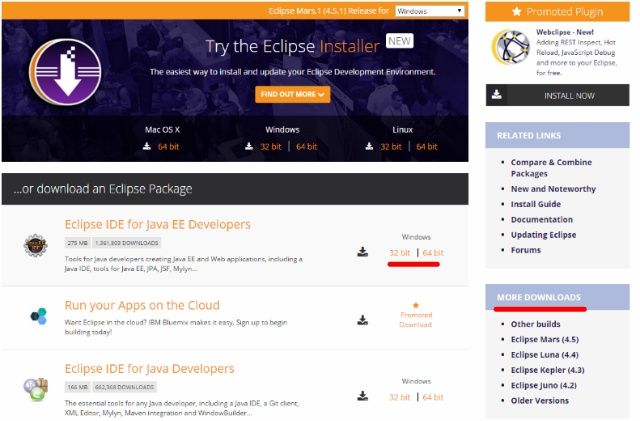
Task: Open the Older Versions link
Action: [540, 401]
